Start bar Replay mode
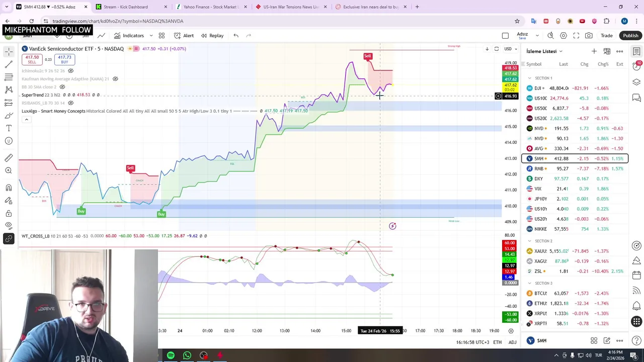 [x=212, y=36]
